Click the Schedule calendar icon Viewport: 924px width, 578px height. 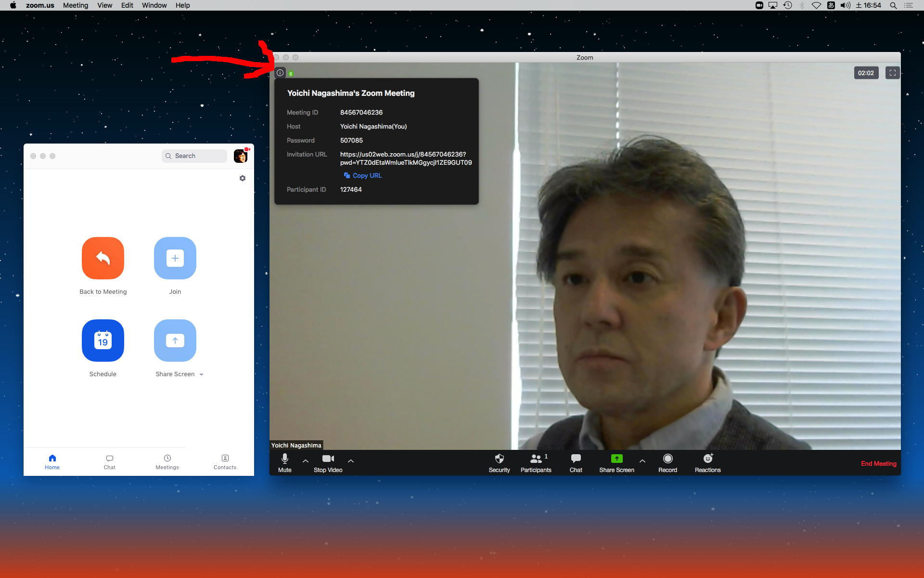pos(103,341)
